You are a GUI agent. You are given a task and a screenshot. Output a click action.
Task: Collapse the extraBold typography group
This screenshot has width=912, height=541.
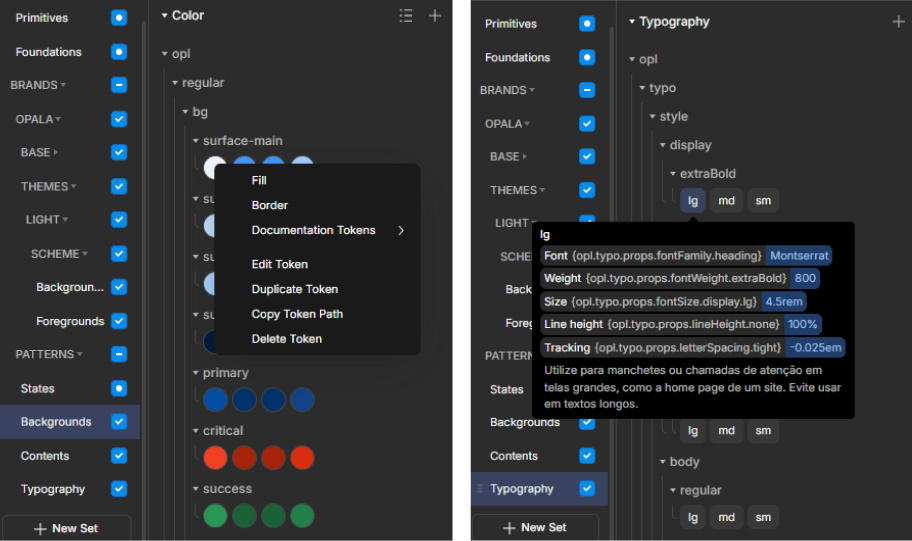pos(673,174)
